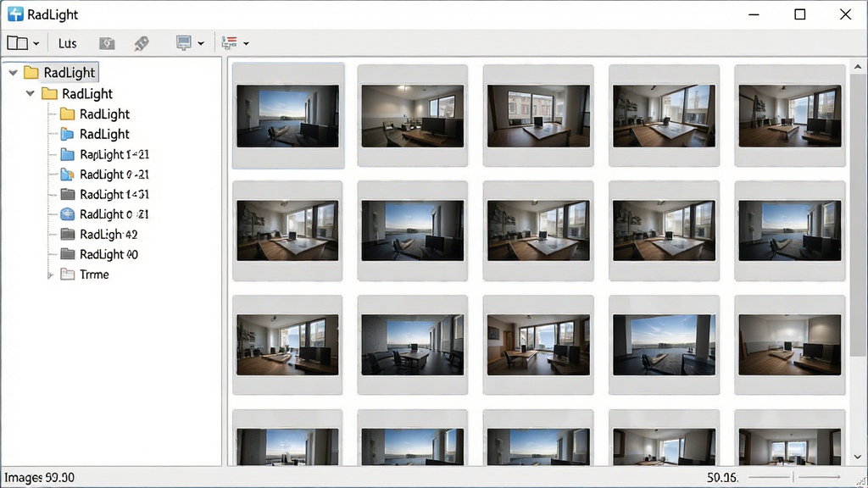Select the first thumbnail in the second row

288,230
